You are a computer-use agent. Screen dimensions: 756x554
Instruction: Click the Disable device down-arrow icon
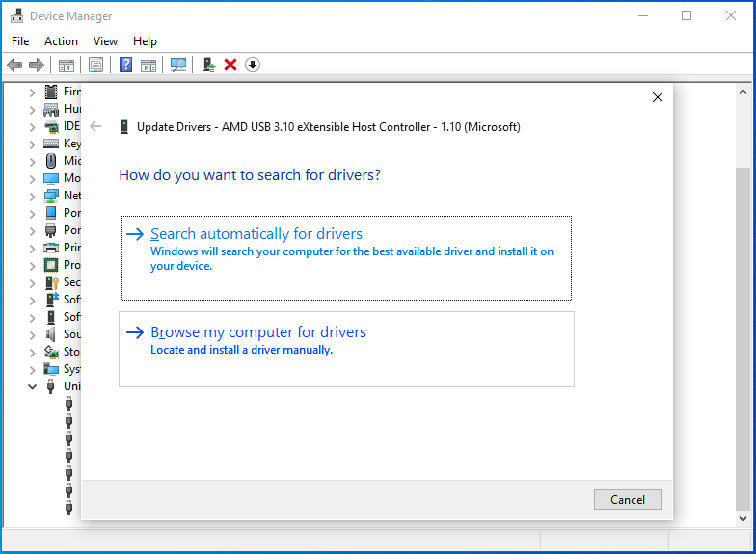253,65
